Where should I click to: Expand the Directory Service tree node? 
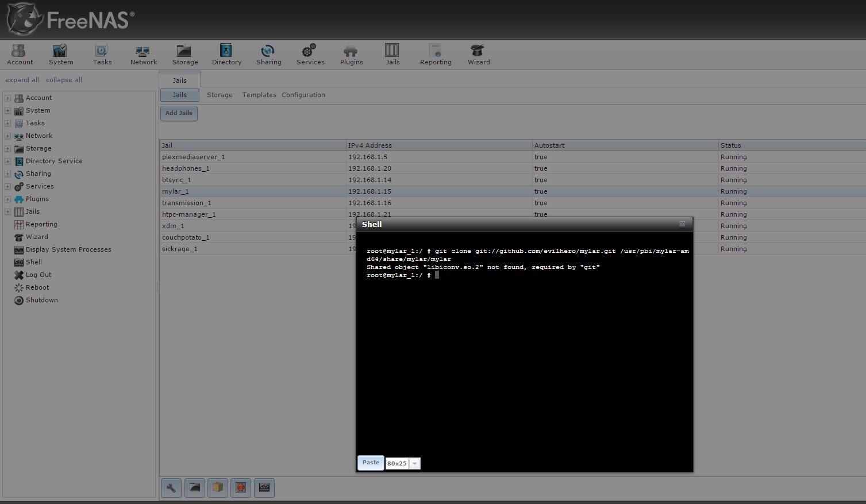tap(7, 161)
